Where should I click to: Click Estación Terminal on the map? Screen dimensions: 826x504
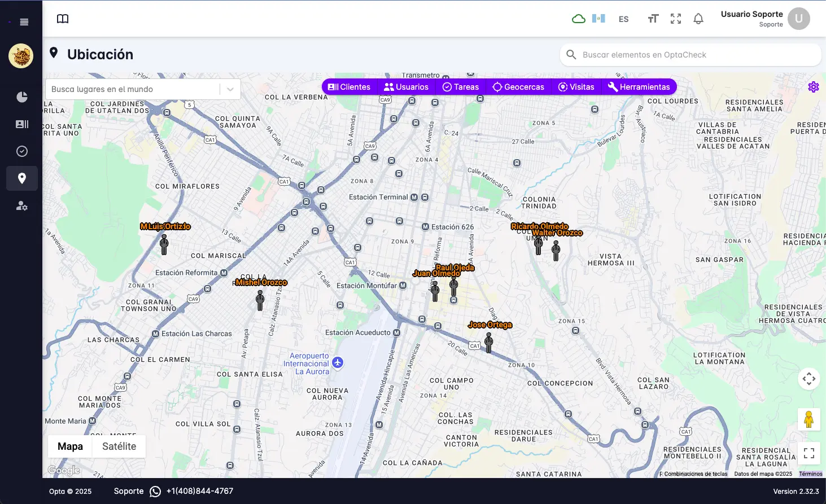(x=378, y=197)
